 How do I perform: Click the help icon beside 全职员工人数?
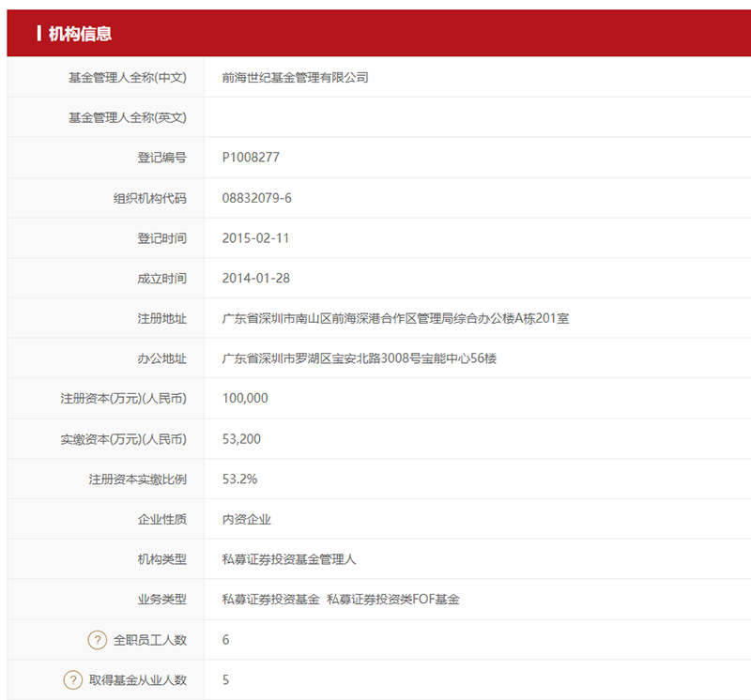click(98, 640)
